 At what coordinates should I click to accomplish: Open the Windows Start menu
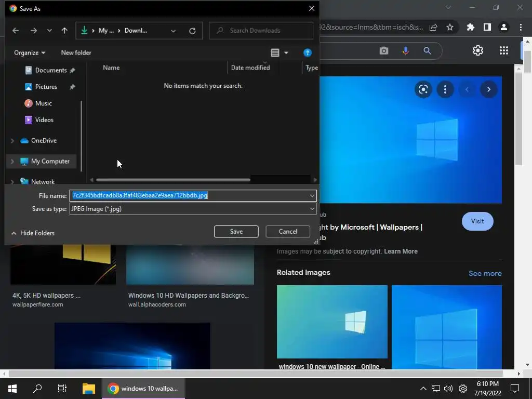(x=12, y=389)
